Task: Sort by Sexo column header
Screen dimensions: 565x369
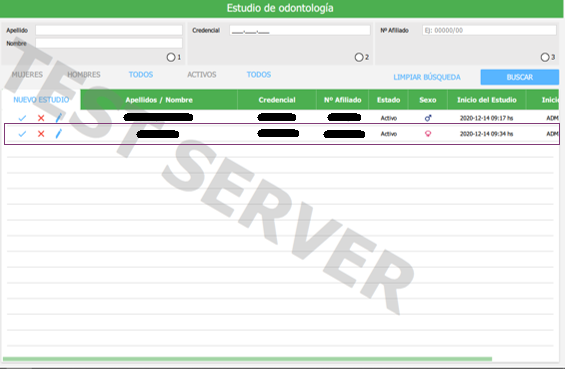Action: pyautogui.click(x=428, y=100)
